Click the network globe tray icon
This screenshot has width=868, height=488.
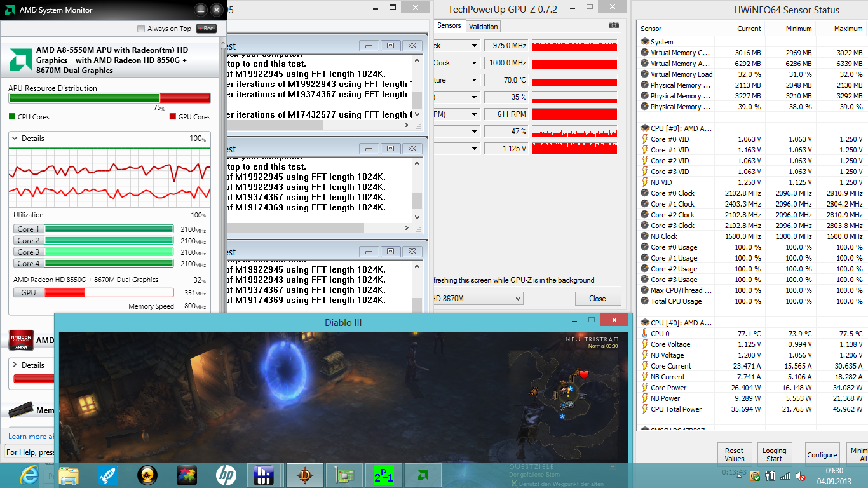[756, 475]
